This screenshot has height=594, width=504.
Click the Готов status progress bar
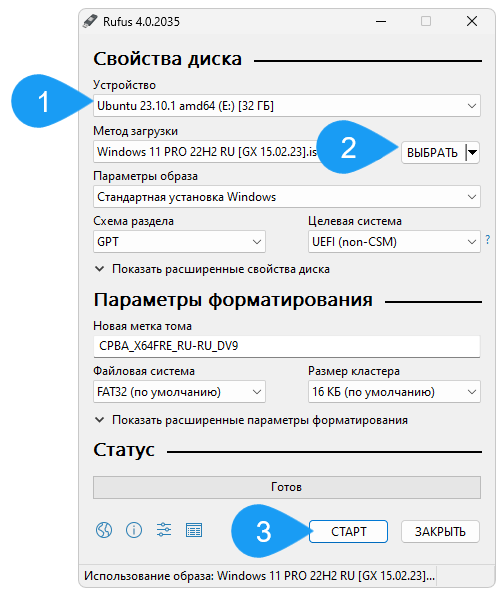[286, 487]
